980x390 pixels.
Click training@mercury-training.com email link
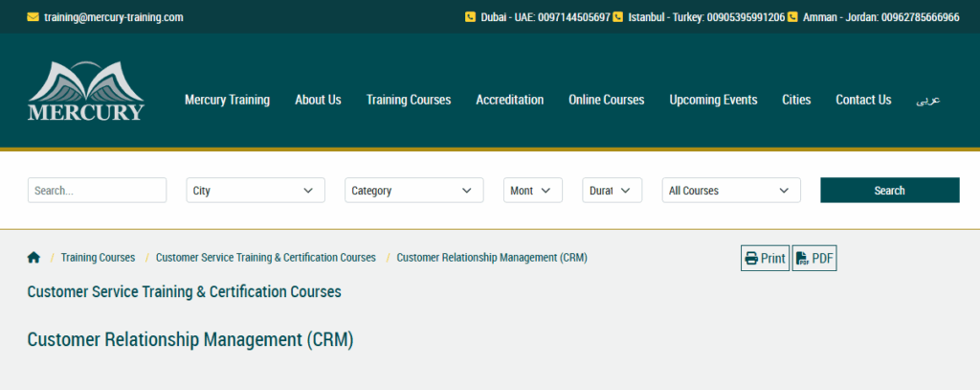114,17
